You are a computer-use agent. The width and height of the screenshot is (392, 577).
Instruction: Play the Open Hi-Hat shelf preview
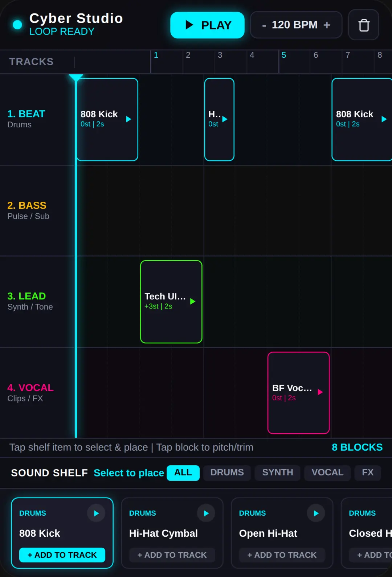pyautogui.click(x=316, y=513)
